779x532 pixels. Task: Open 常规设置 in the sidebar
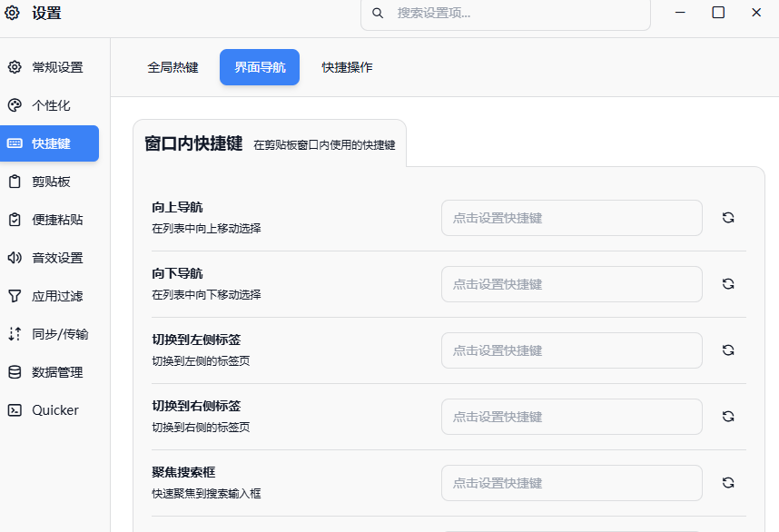(50, 66)
